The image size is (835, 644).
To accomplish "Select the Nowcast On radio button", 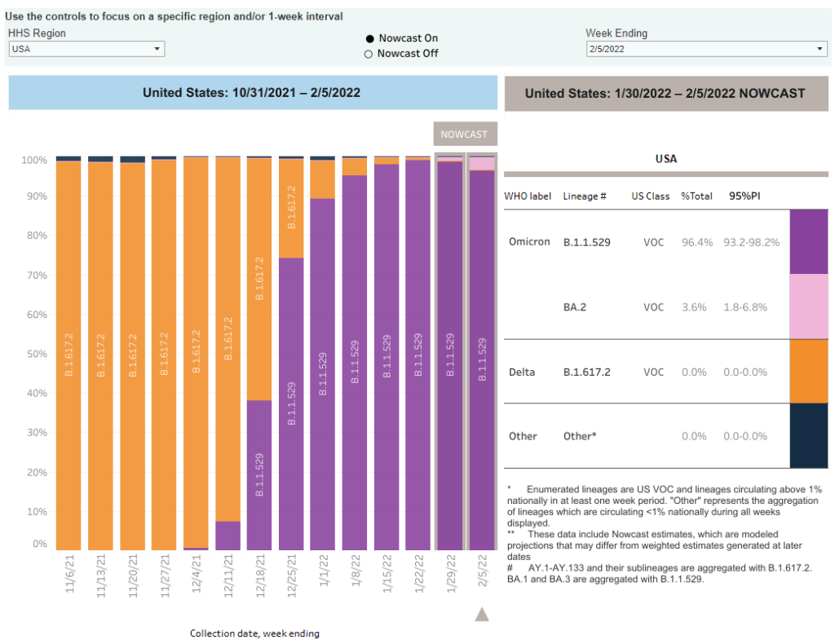I will (x=369, y=38).
